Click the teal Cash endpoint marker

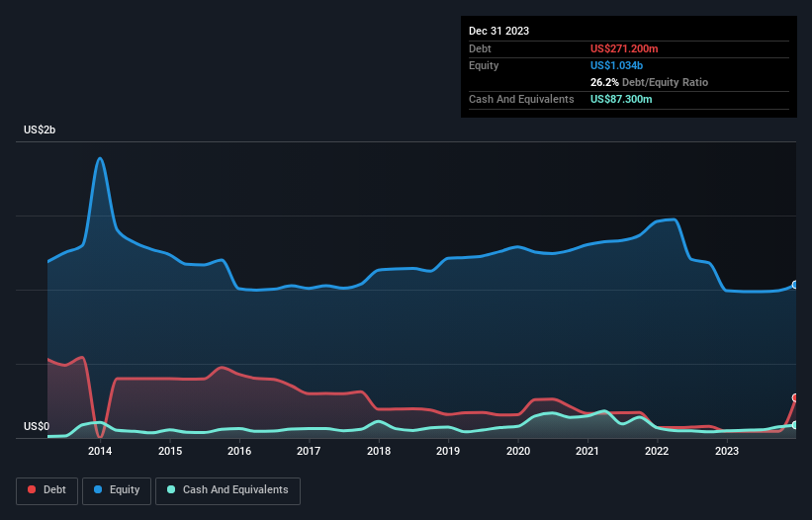tap(796, 425)
